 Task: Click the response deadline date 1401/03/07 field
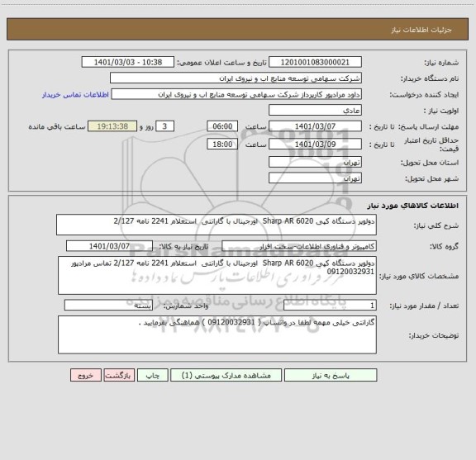(x=315, y=126)
